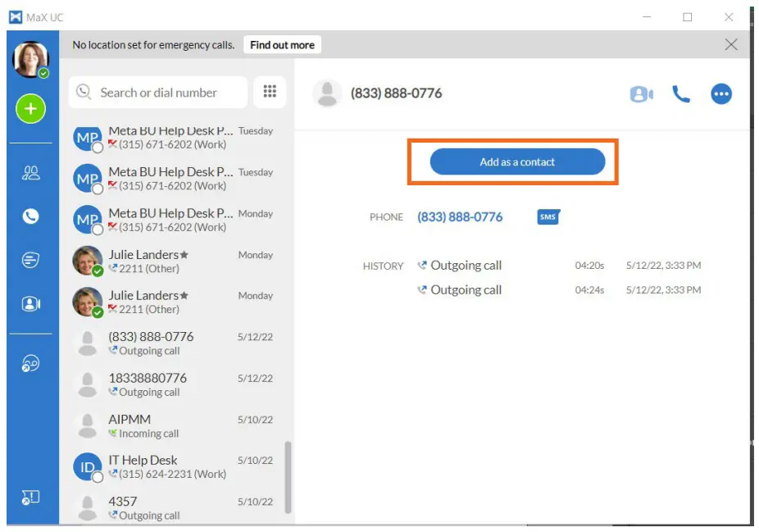The image size is (759, 532).
Task: Open the Contacts panel in the sidebar
Action: click(x=31, y=173)
